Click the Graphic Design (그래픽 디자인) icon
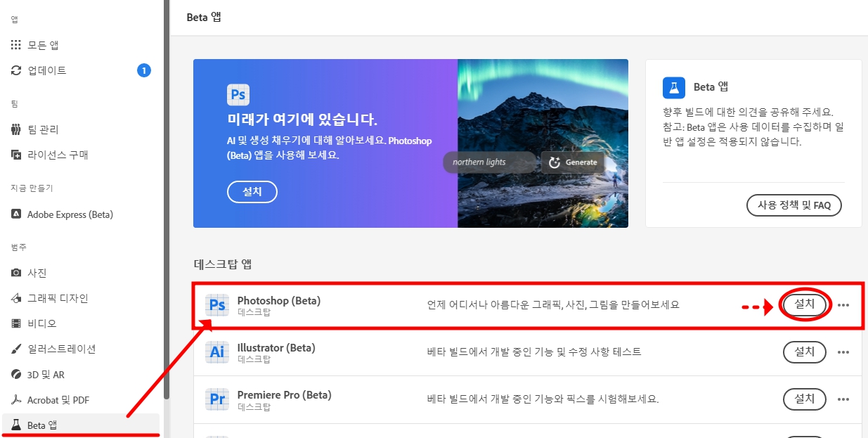Screen dimensions: 868x438 [16, 298]
